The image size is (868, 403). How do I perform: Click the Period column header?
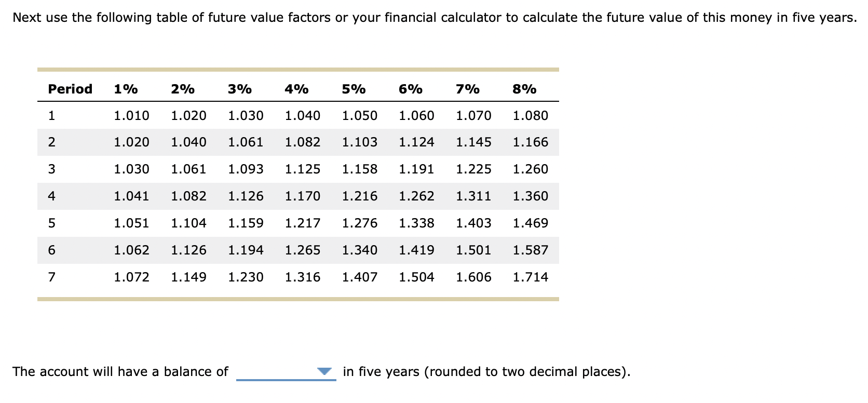69,89
